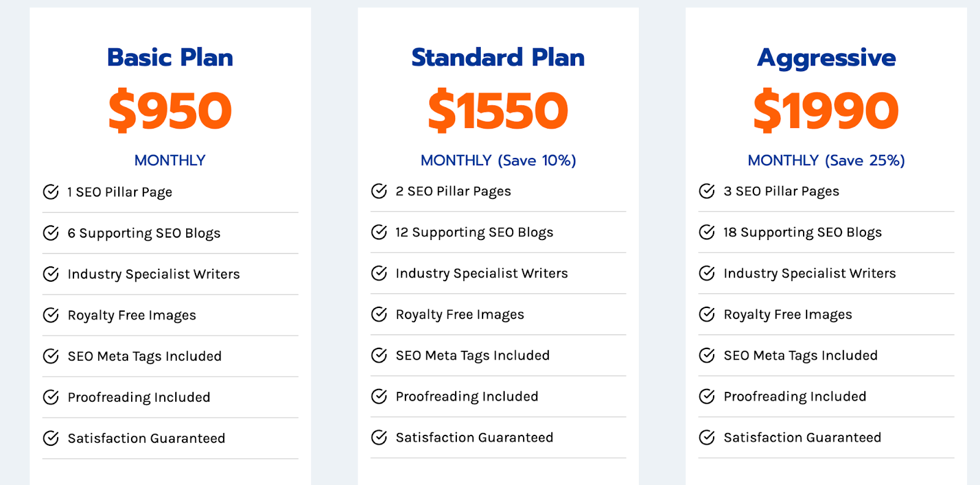Click the "Aggressive" plan title
980x485 pixels.
click(826, 58)
